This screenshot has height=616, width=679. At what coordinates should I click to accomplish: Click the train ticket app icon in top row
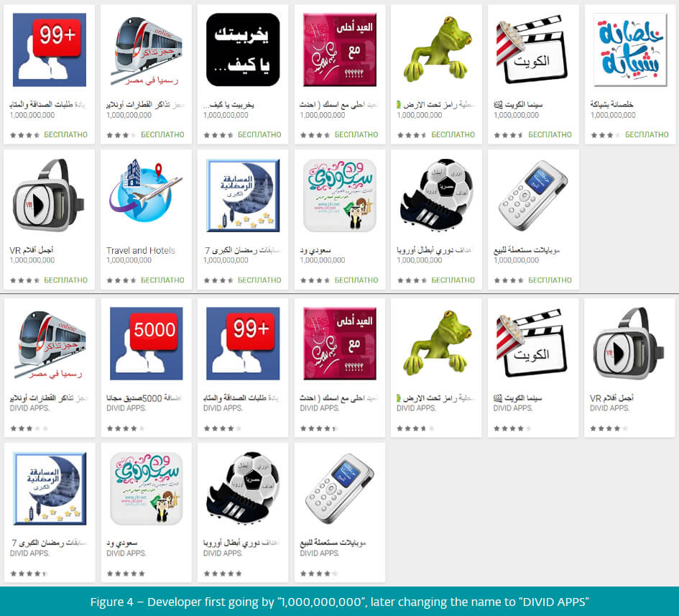pyautogui.click(x=147, y=50)
